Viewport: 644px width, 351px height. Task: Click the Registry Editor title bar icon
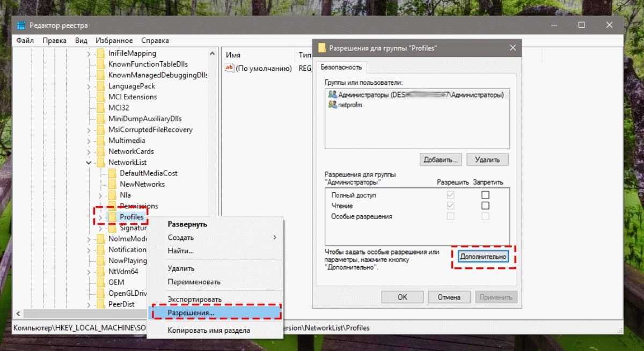pyautogui.click(x=21, y=25)
